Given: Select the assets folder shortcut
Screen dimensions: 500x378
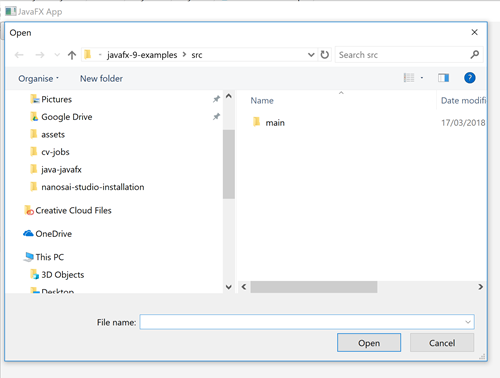Looking at the screenshot, I should click(53, 135).
